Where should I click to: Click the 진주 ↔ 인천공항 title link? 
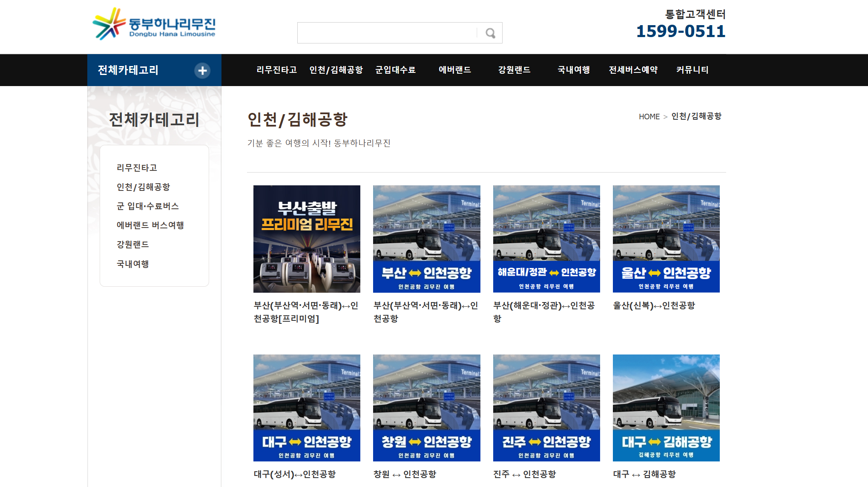click(524, 474)
